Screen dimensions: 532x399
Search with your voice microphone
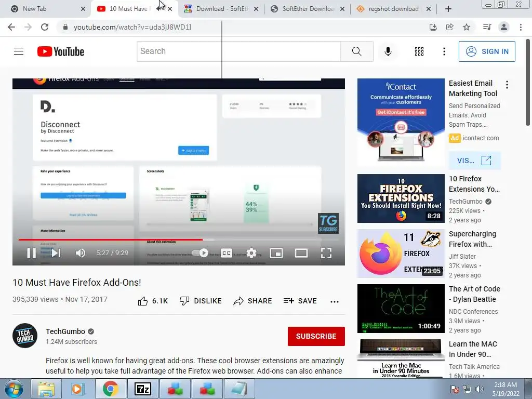tap(388, 51)
